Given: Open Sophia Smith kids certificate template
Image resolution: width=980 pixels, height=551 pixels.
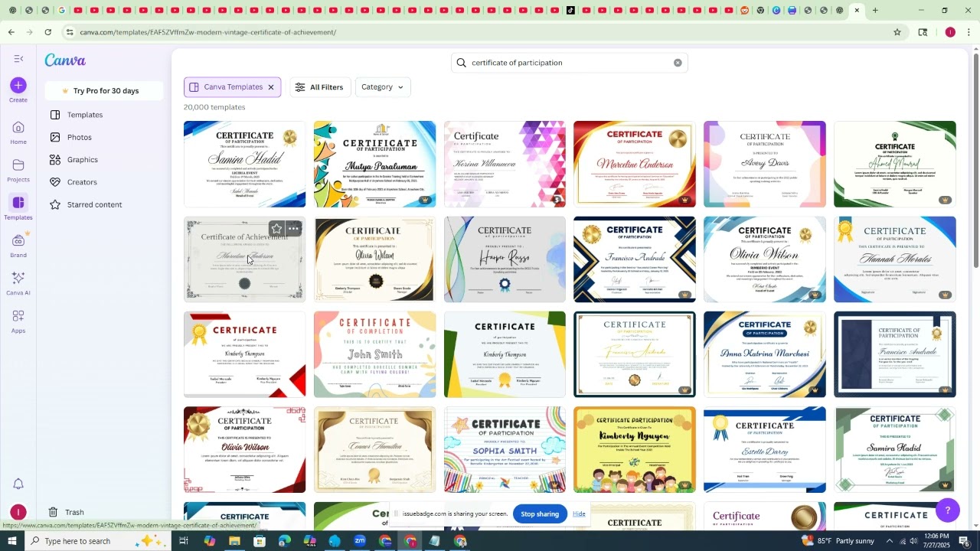Looking at the screenshot, I should click(x=505, y=450).
